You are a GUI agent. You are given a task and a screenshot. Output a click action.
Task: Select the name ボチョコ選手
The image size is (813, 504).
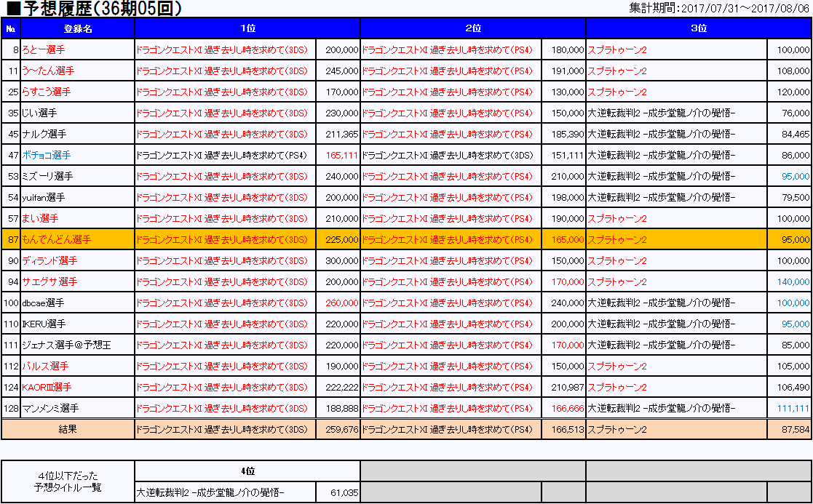pos(46,156)
